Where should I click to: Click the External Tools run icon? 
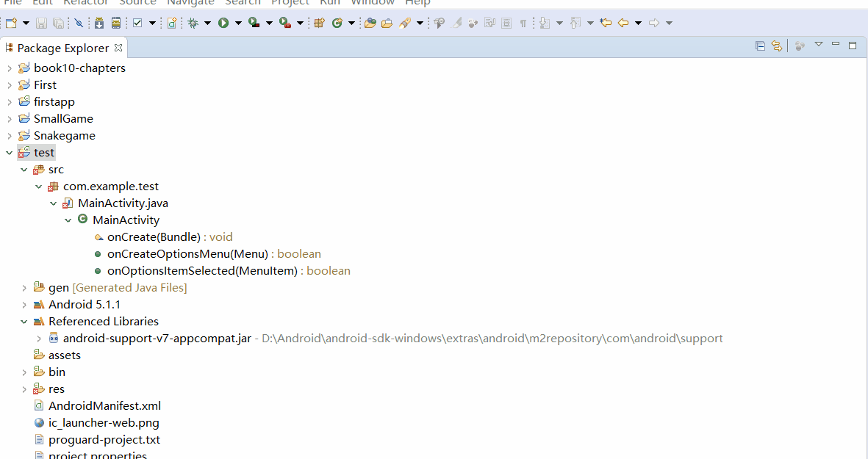tap(285, 24)
